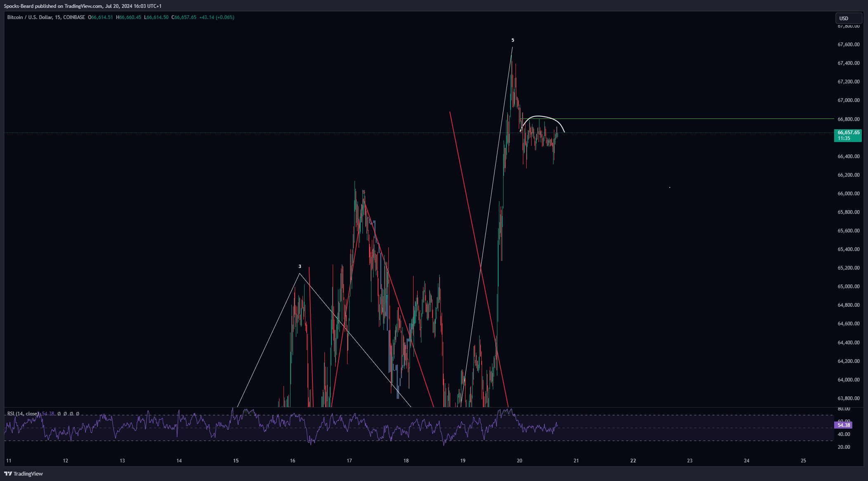Click the TradingView logo at bottom left
Image resolution: width=868 pixels, height=481 pixels.
coord(24,474)
